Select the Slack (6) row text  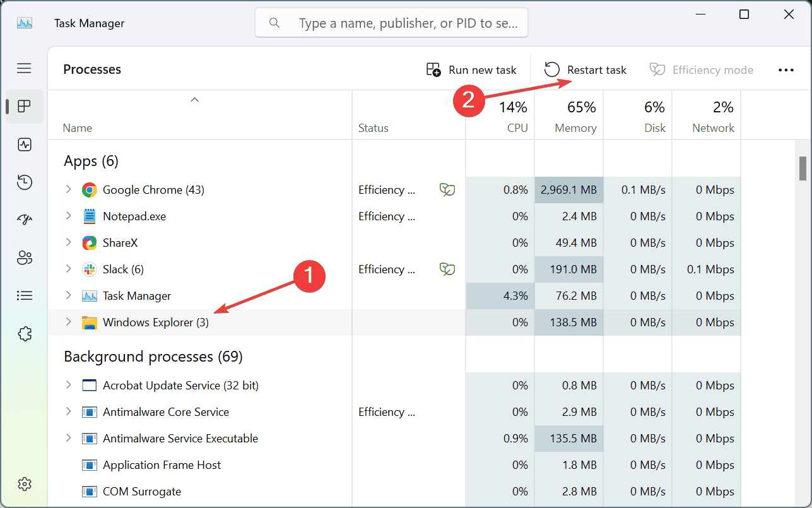[x=123, y=269]
